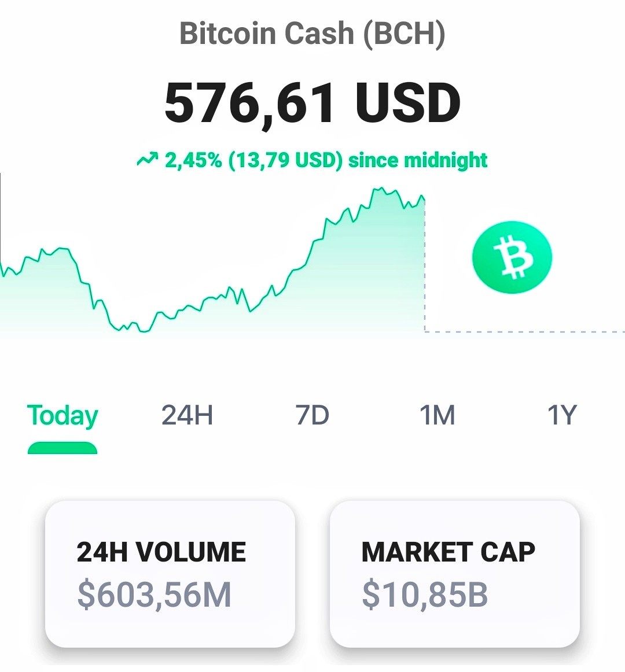
Task: Click the horizontal dashed baseline on chart
Action: click(525, 332)
